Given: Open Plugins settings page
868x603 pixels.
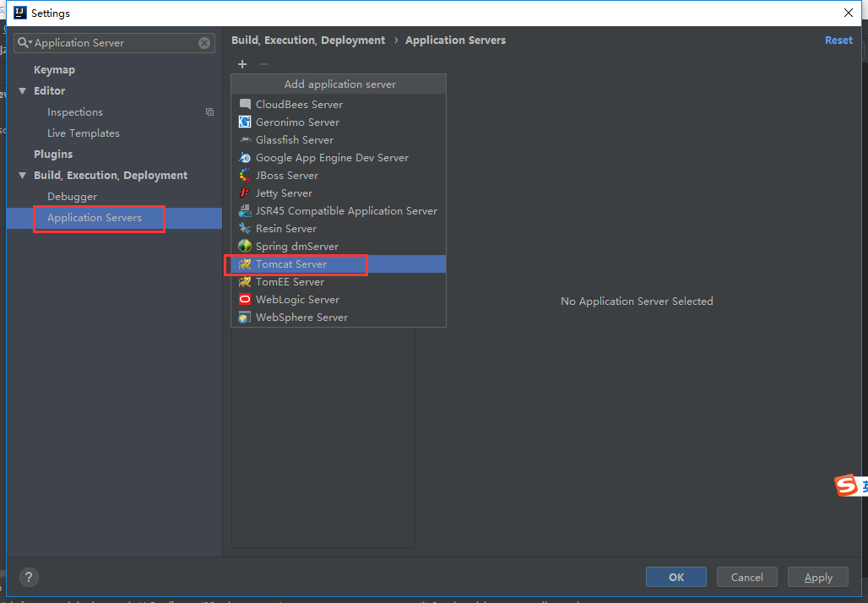Looking at the screenshot, I should coord(114,154).
